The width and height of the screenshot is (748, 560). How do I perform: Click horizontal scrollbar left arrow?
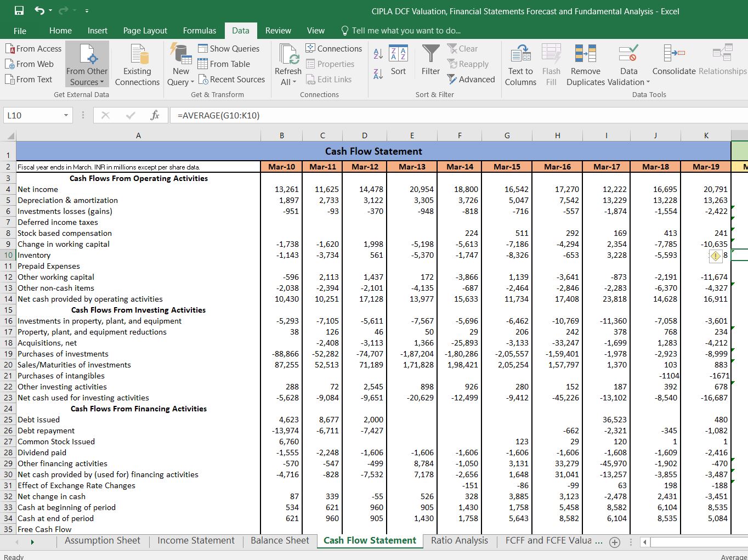(645, 542)
